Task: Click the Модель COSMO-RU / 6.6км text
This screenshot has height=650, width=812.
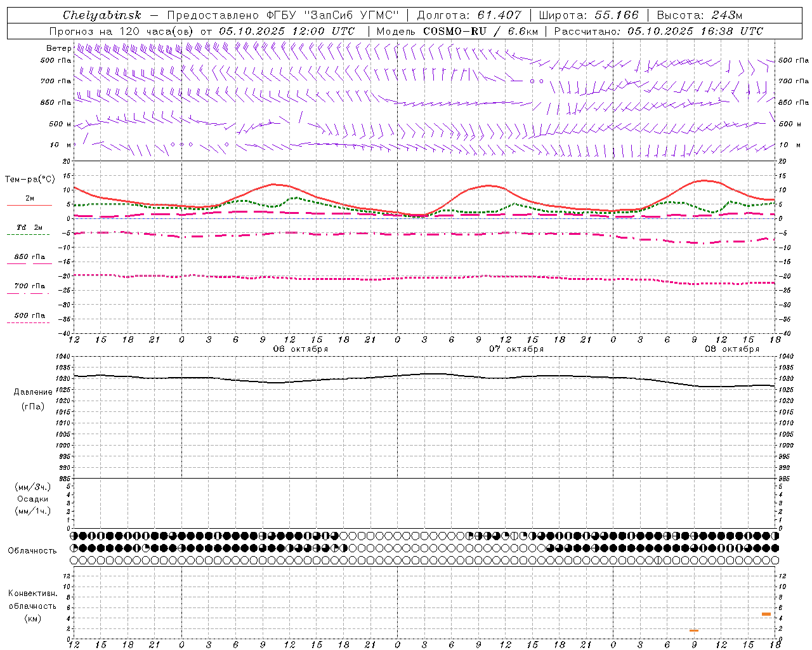Action: 457,31
